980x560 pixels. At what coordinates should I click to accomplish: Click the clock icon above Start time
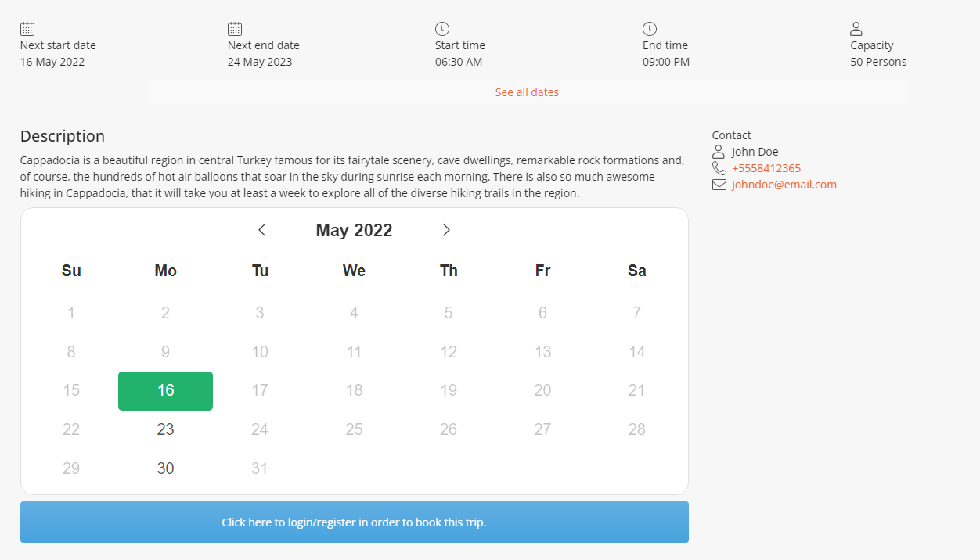[442, 29]
